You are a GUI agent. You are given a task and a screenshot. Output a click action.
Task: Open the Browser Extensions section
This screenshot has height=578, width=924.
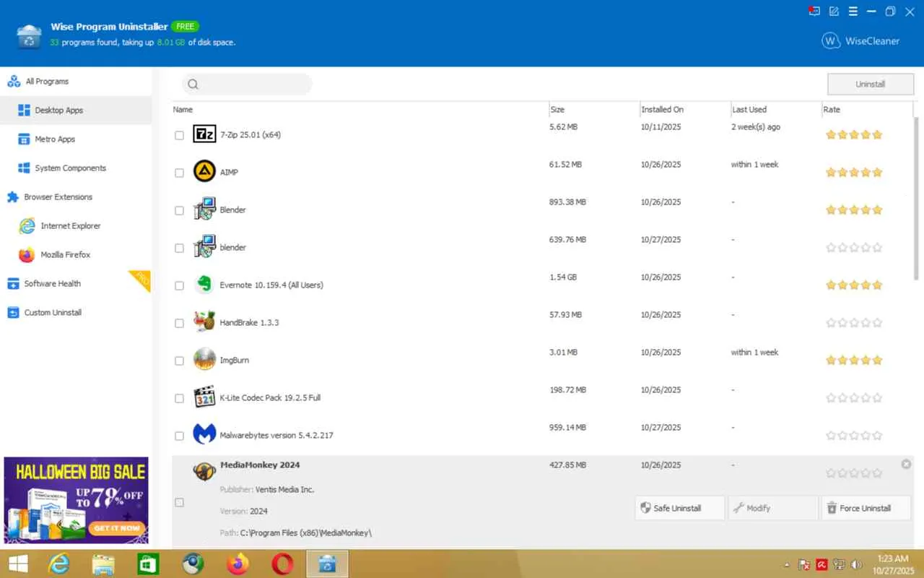[76, 197]
